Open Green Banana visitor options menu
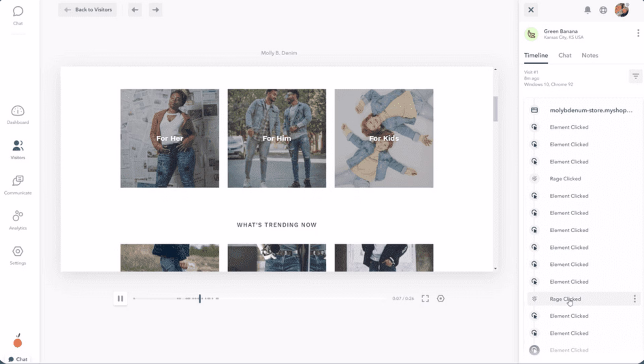This screenshot has height=364, width=644. [x=638, y=33]
